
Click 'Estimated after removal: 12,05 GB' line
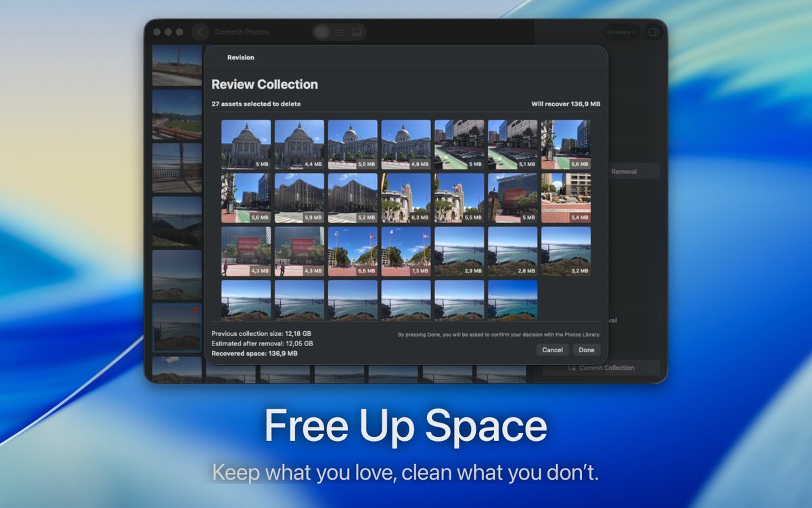pyautogui.click(x=262, y=343)
